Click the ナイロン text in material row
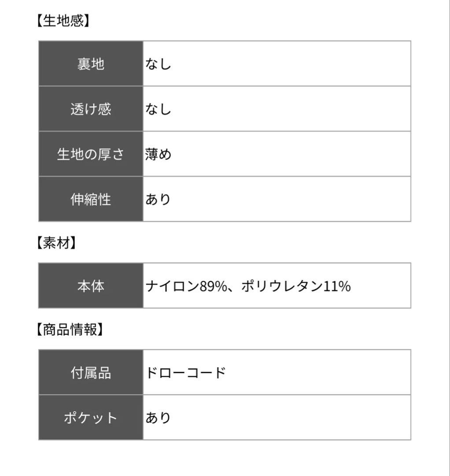The width and height of the screenshot is (450, 476). tap(172, 286)
